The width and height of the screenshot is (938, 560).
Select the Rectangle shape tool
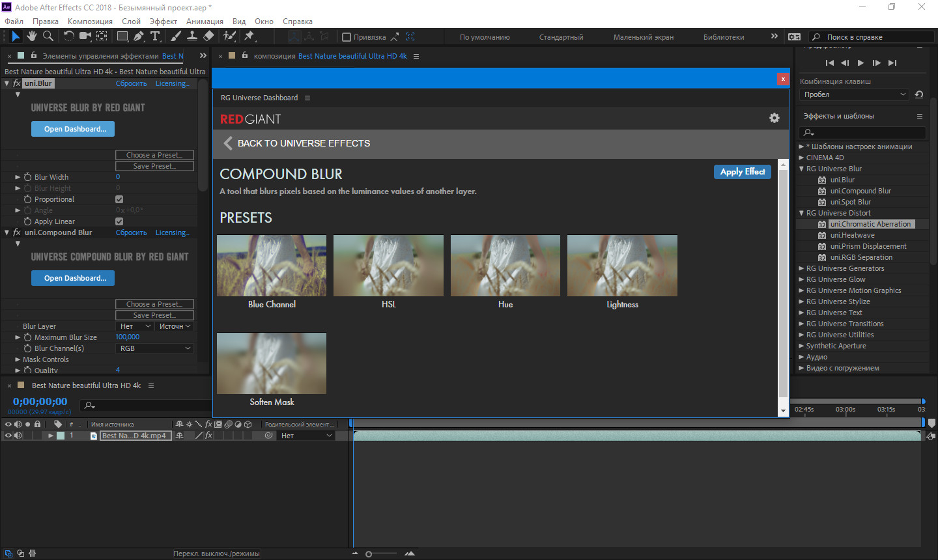pos(122,36)
